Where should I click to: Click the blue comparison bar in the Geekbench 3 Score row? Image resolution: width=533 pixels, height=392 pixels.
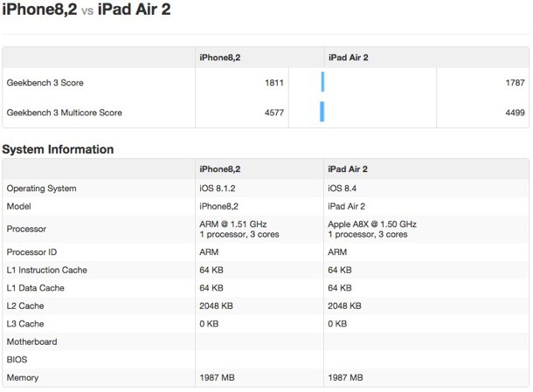tap(322, 82)
